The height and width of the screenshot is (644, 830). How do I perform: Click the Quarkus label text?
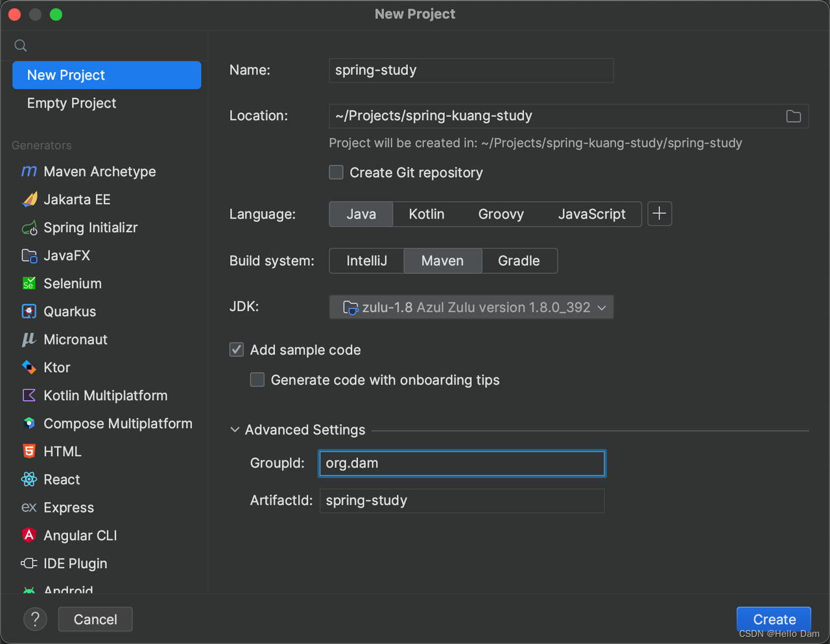[x=70, y=311]
